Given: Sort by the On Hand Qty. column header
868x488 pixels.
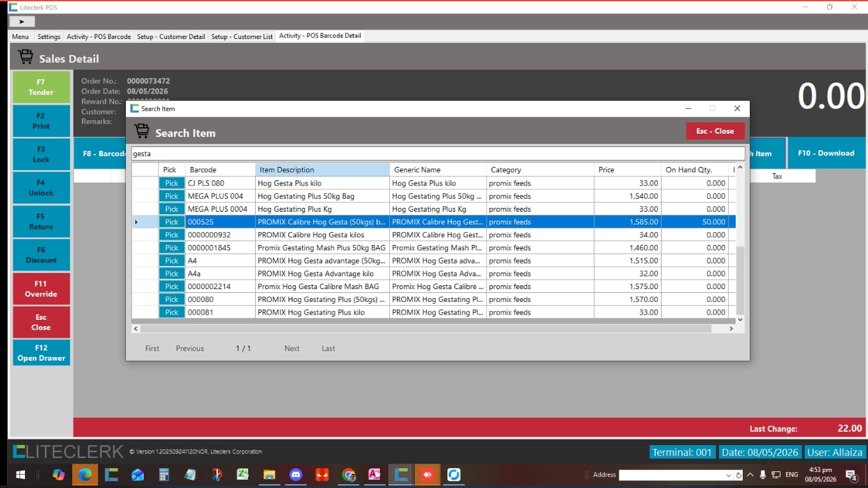Looking at the screenshot, I should pos(695,169).
